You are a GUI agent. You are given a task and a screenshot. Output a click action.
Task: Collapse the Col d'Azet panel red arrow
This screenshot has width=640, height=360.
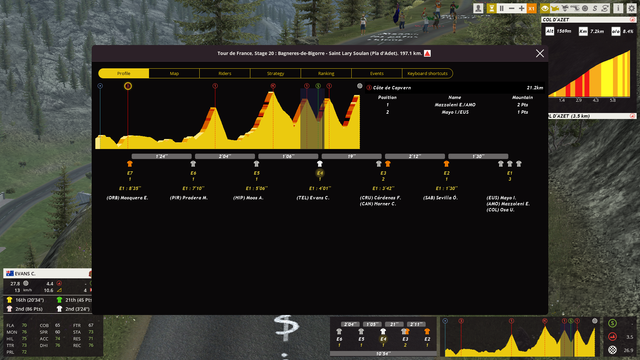[632, 20]
